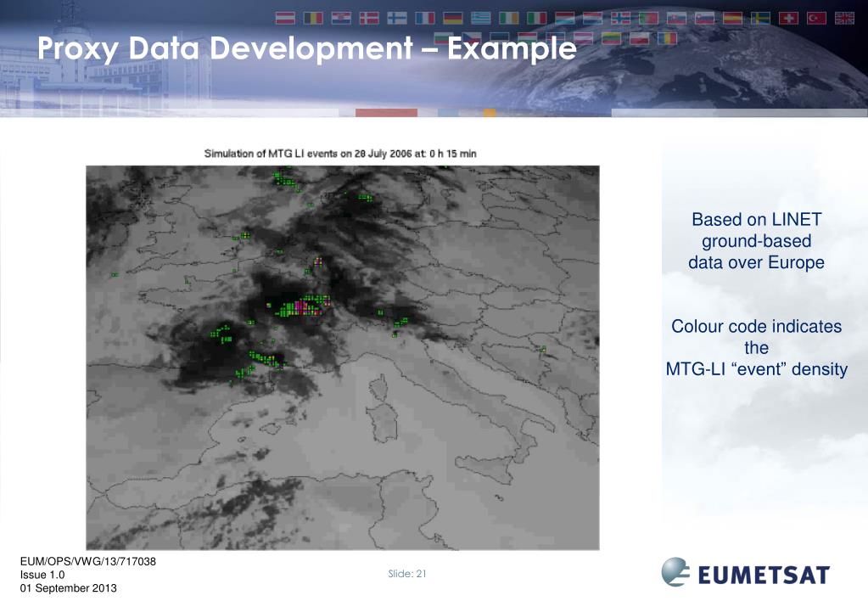868x601 pixels.
Task: Select the text 'Based on LINET ground-based data over Europe'
Action: [756, 241]
